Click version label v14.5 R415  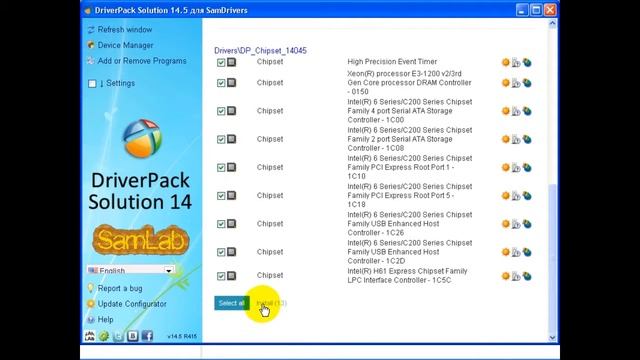point(182,336)
